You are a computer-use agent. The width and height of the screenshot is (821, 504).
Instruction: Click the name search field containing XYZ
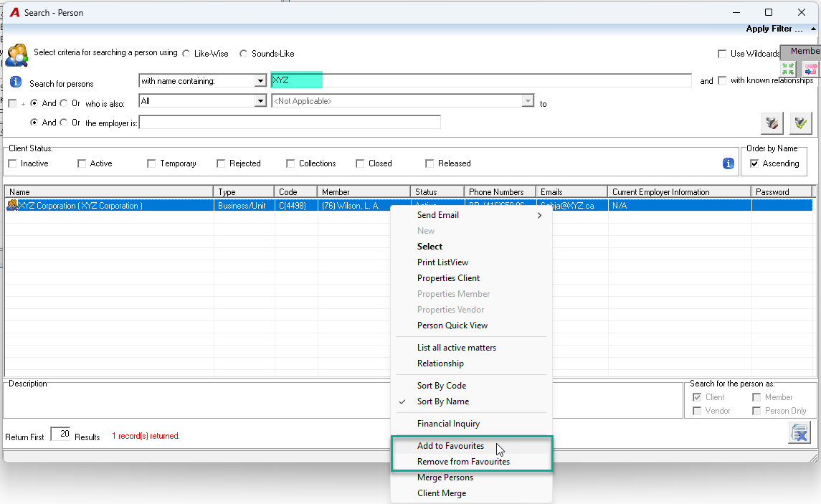click(x=481, y=80)
